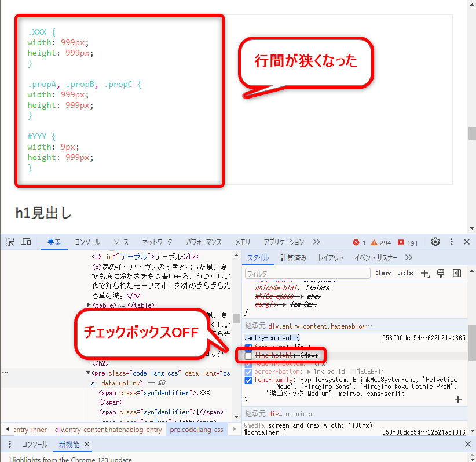Toggle the .cls class editor button
The image size is (476, 462).
coord(405,273)
